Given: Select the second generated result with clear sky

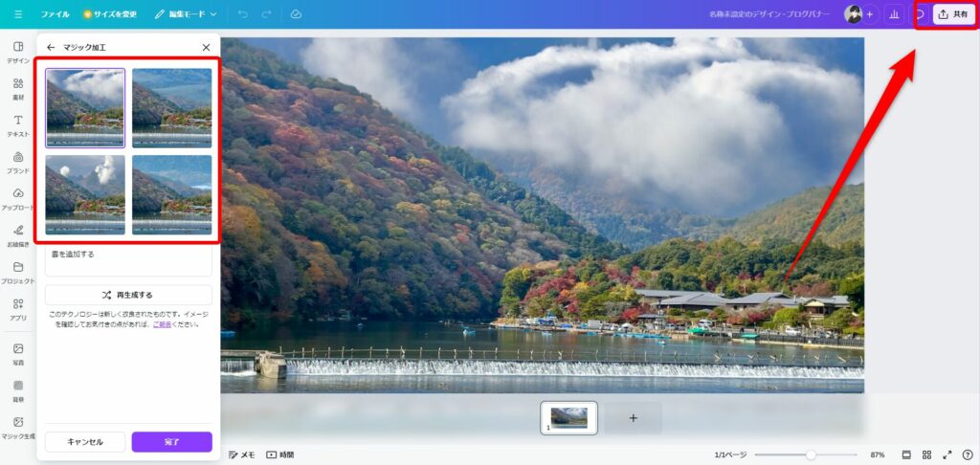Looking at the screenshot, I should pos(172,107).
